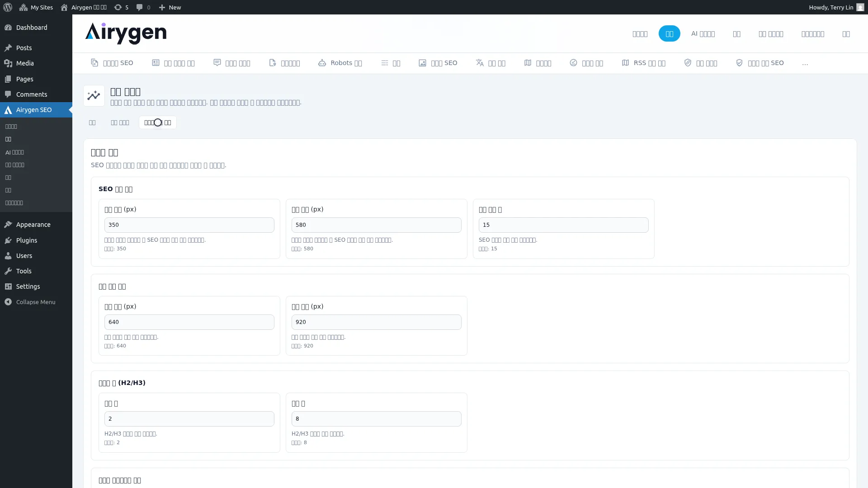This screenshot has height=488, width=868.
Task: Open the tab with the list-lines icon
Action: click(391, 63)
